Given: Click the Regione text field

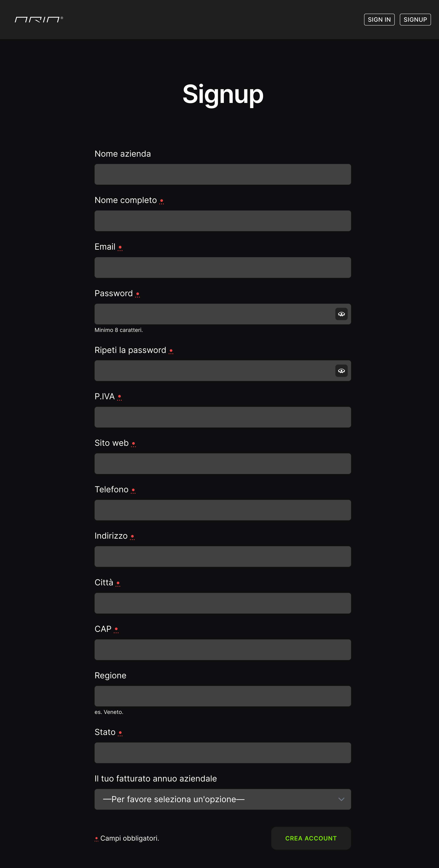Looking at the screenshot, I should point(223,696).
